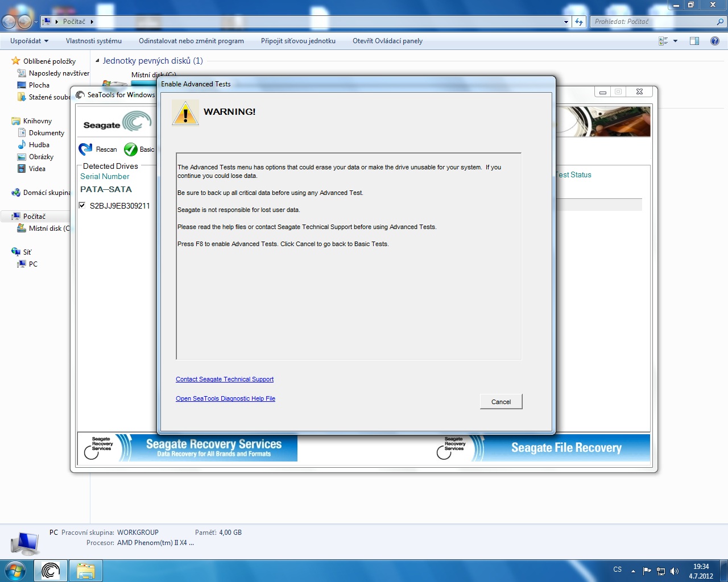This screenshot has height=582, width=728.
Task: Click Show desktop button at taskbar edge
Action: [724, 571]
